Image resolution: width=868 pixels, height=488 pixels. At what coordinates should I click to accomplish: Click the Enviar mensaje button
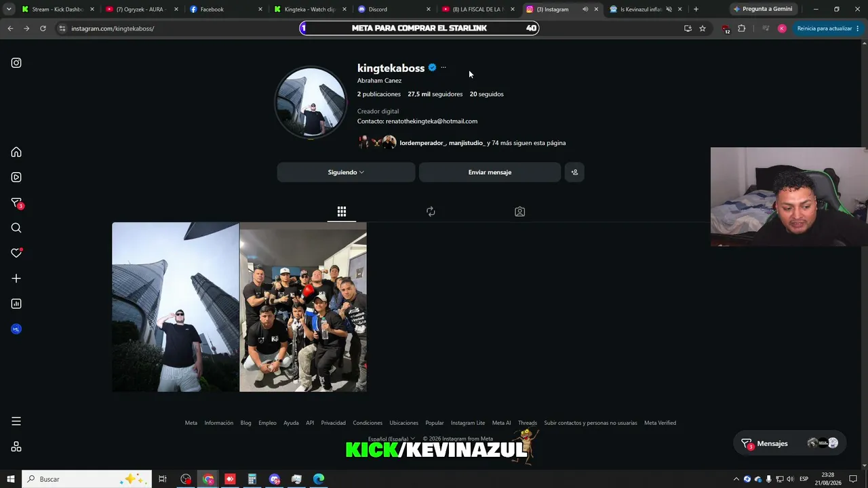tap(490, 172)
